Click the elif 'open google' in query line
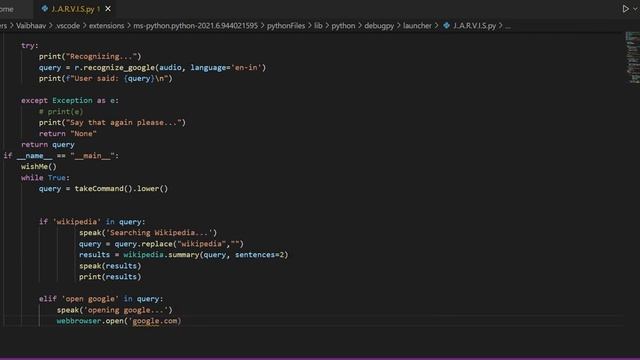The width and height of the screenshot is (640, 360). coord(101,299)
